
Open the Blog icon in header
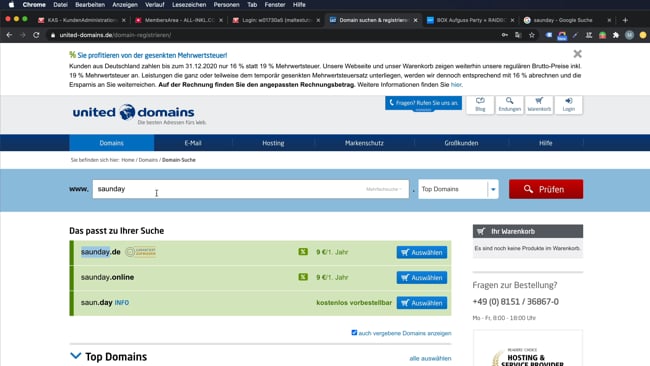[x=480, y=104]
